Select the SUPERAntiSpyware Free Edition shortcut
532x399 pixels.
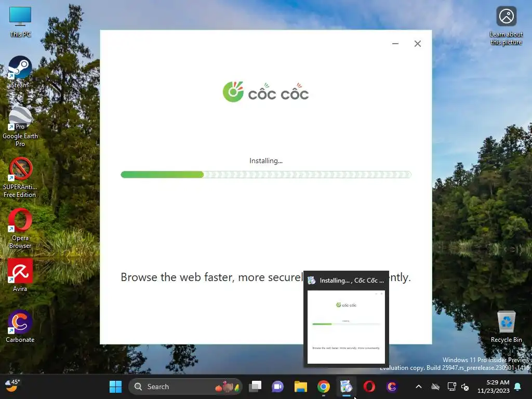(20, 178)
